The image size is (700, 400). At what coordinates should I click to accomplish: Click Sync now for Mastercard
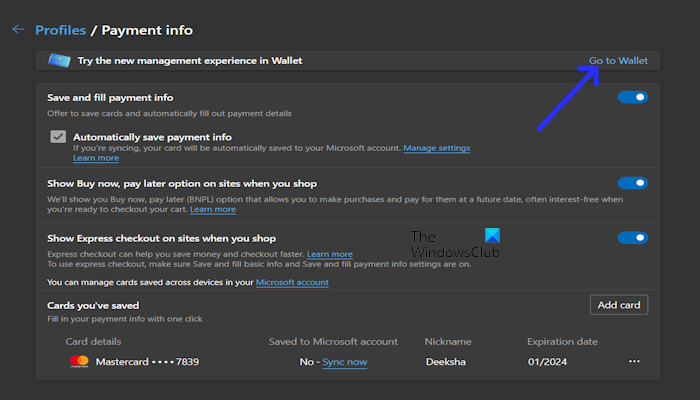345,362
